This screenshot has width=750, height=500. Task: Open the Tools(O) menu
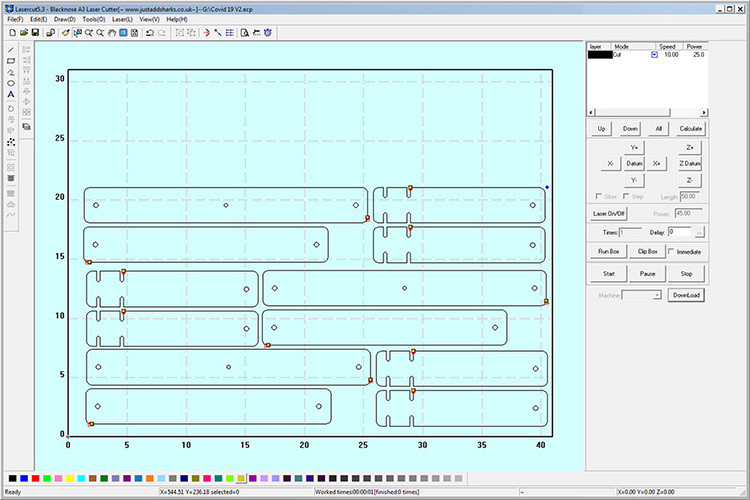94,19
